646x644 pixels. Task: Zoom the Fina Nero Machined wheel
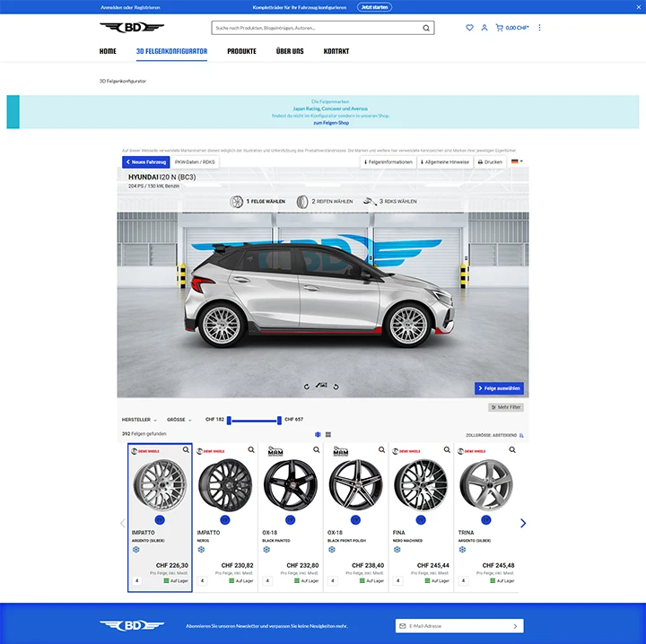click(447, 449)
